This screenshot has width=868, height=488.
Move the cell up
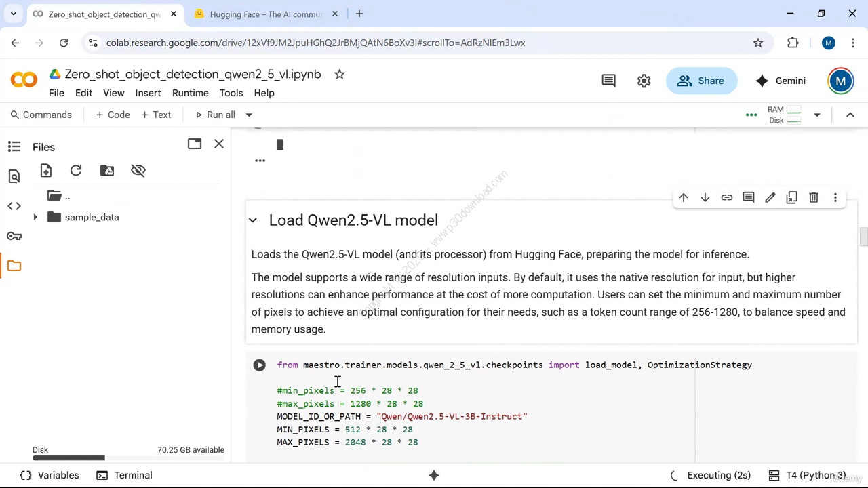click(684, 198)
